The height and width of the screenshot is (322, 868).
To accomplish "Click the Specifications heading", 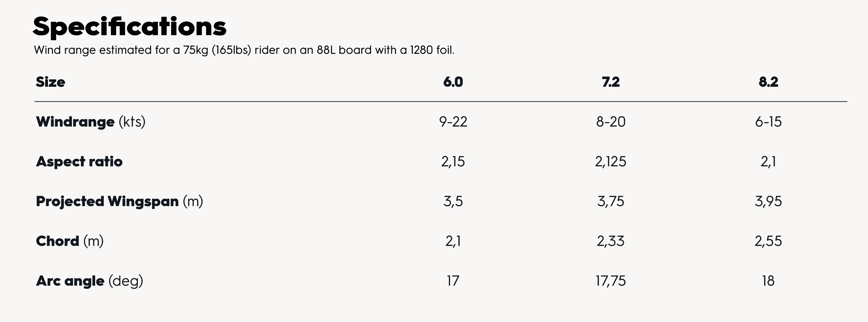I will pos(129,27).
